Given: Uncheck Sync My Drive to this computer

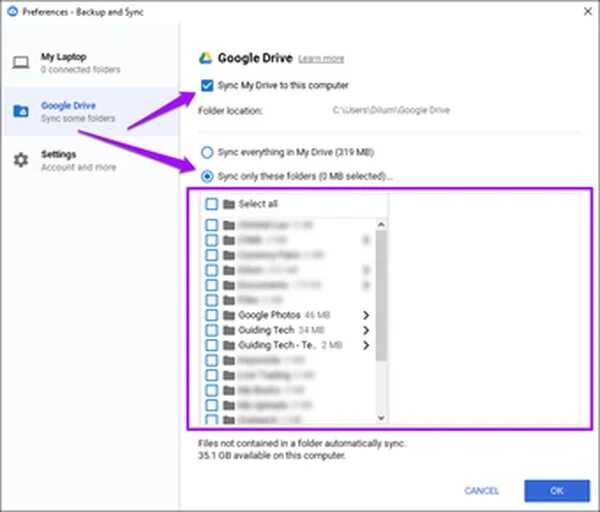Looking at the screenshot, I should click(207, 85).
